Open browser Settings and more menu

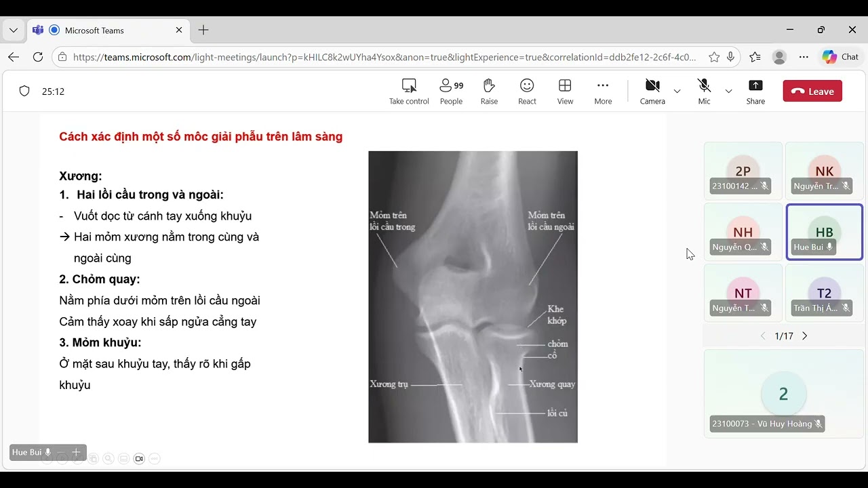(804, 57)
